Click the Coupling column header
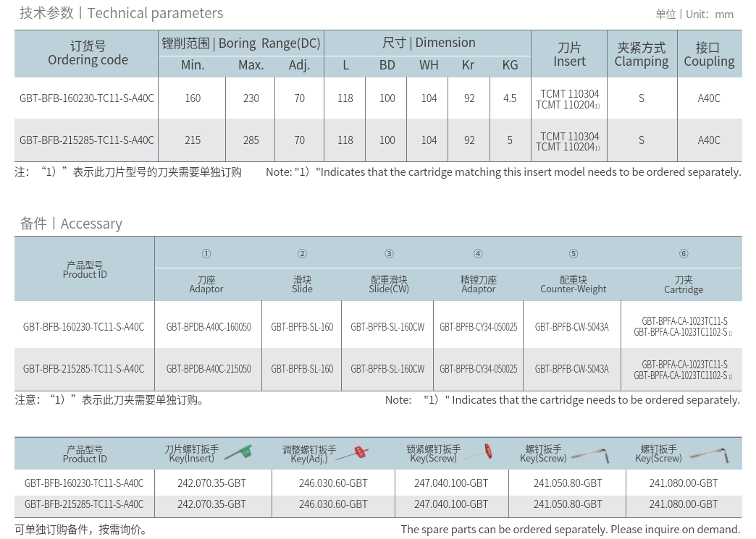Viewport: 756px width, 539px height. pos(709,54)
